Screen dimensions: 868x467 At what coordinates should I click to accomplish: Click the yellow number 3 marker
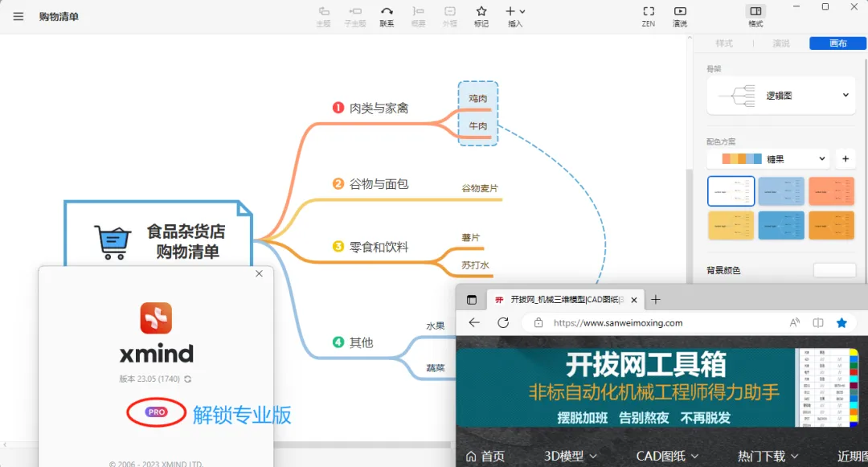tap(338, 246)
